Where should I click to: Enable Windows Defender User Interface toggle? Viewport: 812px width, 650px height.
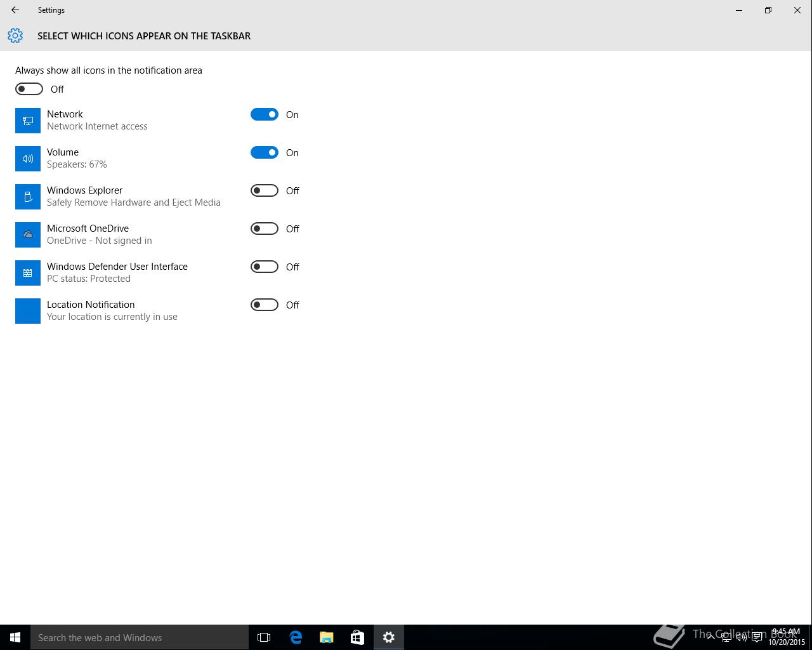point(265,267)
